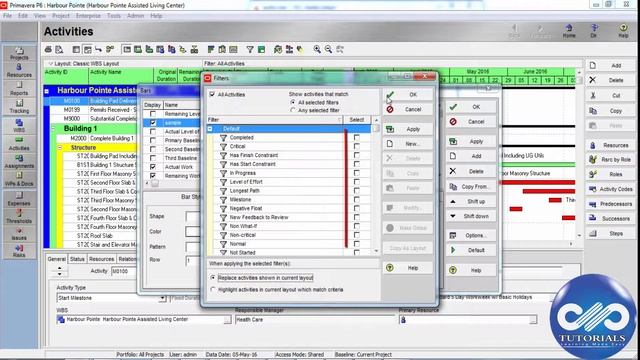Click Activity Codes in right command bar
Viewport: 640px width, 360px height.
tap(610, 189)
